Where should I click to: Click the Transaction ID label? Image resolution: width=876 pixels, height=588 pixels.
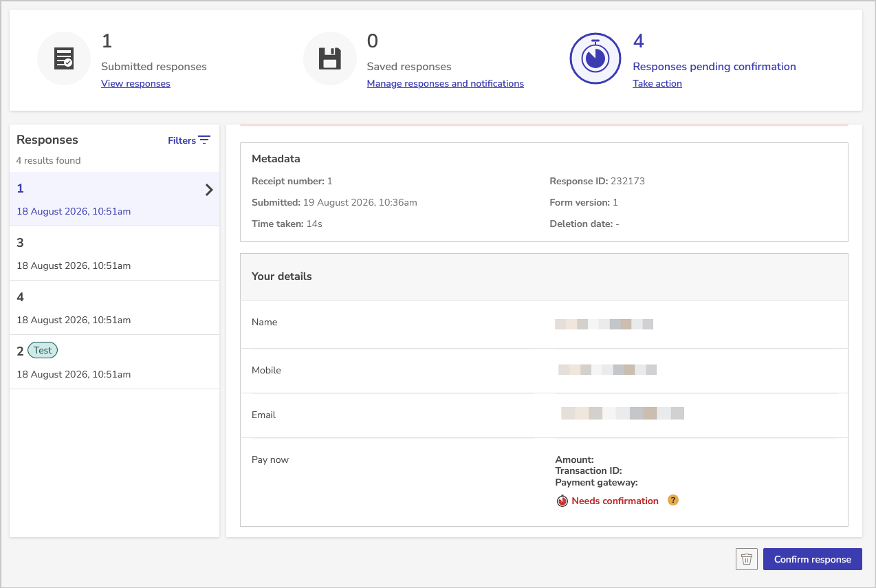[589, 471]
